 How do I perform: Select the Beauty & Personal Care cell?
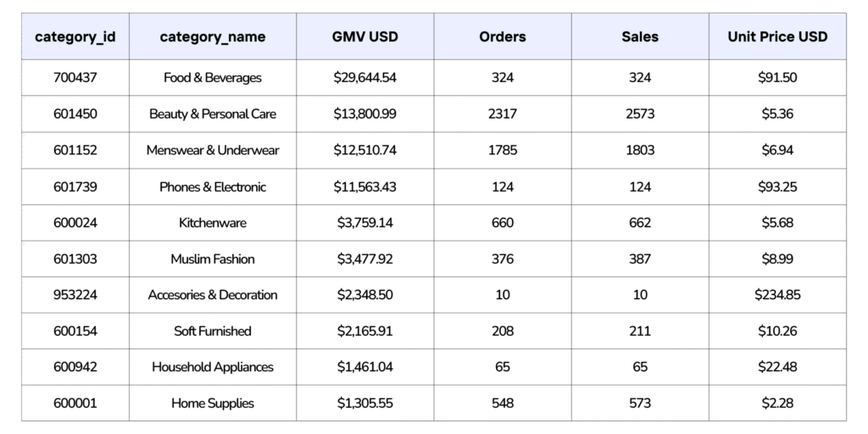click(x=213, y=114)
